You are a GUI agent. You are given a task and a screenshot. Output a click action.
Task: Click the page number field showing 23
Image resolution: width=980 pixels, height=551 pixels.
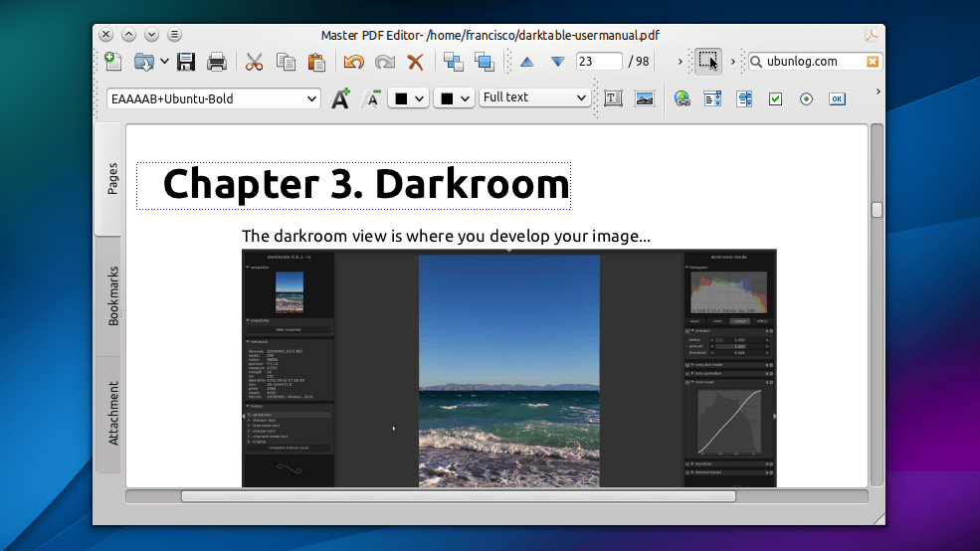point(599,62)
